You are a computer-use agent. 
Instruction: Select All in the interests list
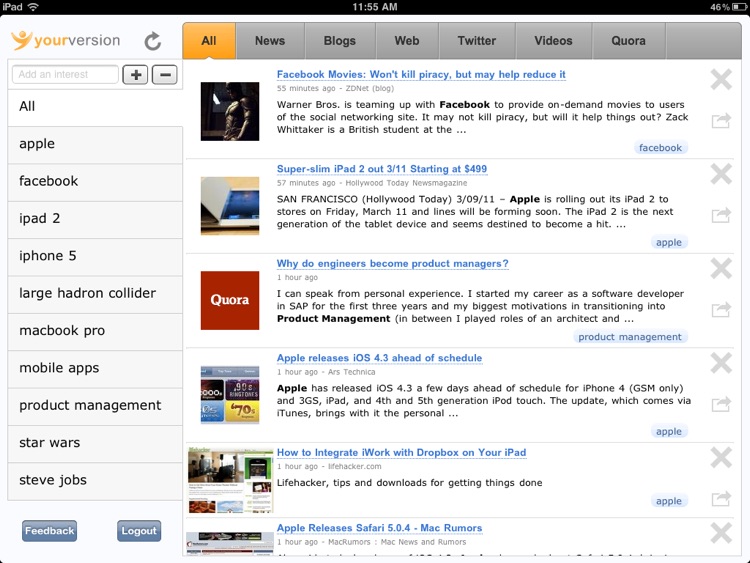point(95,106)
